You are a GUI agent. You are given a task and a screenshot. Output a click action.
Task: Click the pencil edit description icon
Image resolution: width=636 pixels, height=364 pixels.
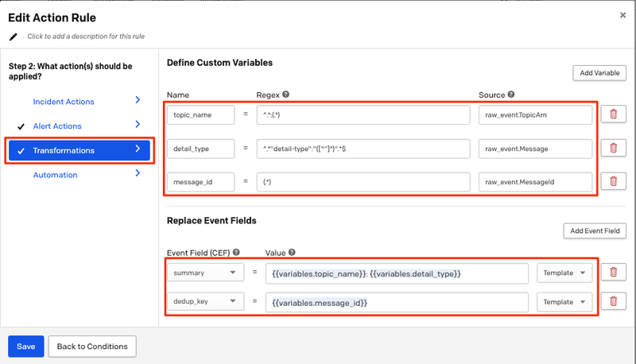point(14,37)
